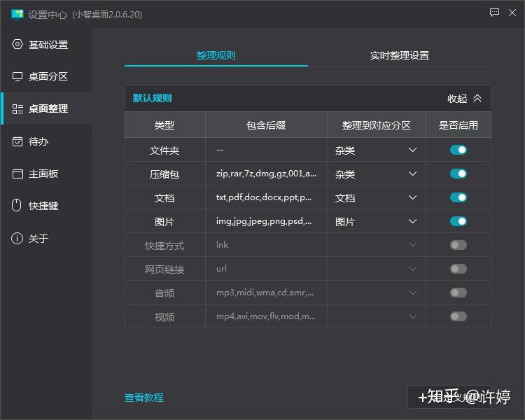This screenshot has width=525, height=420.
Task: Click the 音频 type cell
Action: (164, 293)
